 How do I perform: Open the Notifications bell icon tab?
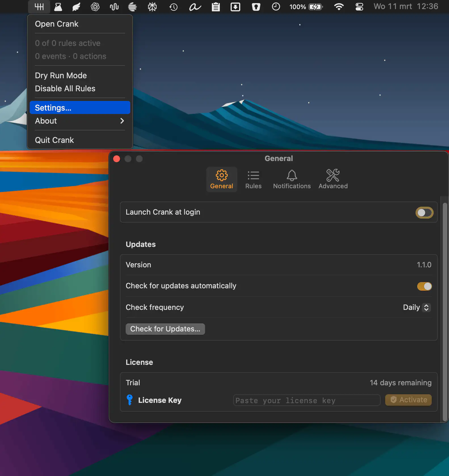(x=292, y=179)
